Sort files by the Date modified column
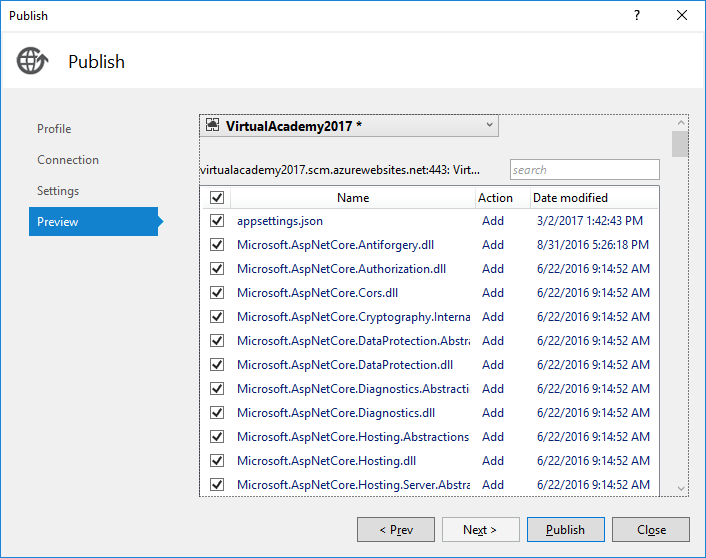This screenshot has width=706, height=558. coord(570,198)
